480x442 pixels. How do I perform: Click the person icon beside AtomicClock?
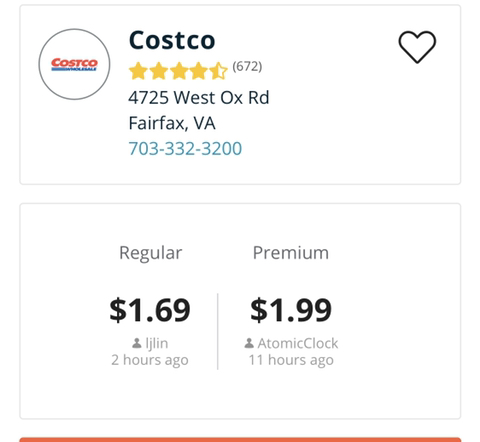pos(249,343)
